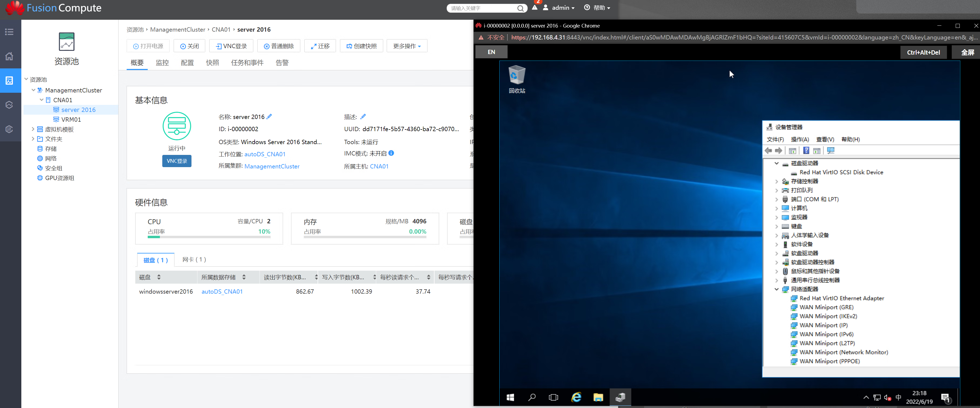The height and width of the screenshot is (408, 980).
Task: Collapse the CNA01 tree node
Action: [42, 100]
